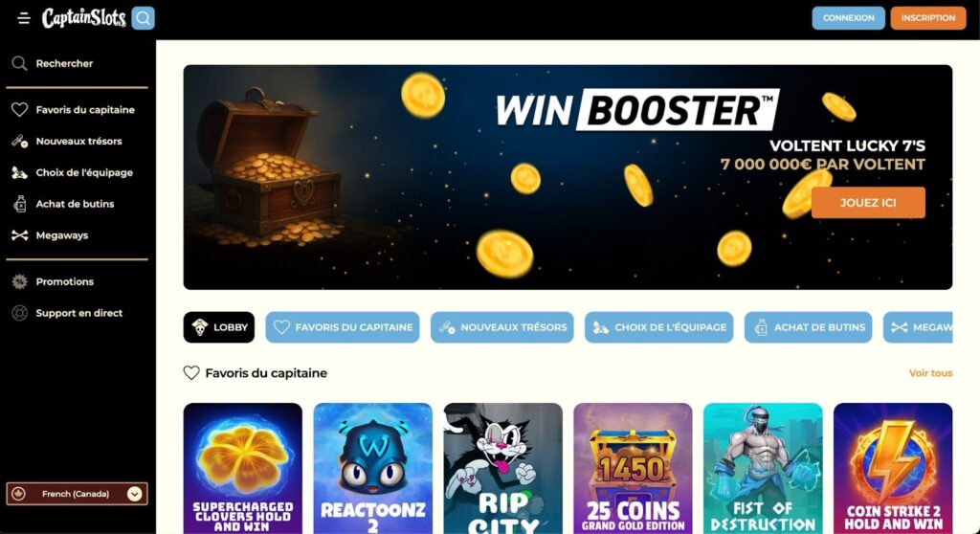Click the Rechercher search field in the sidebar
This screenshot has width=980, height=534.
[x=77, y=63]
